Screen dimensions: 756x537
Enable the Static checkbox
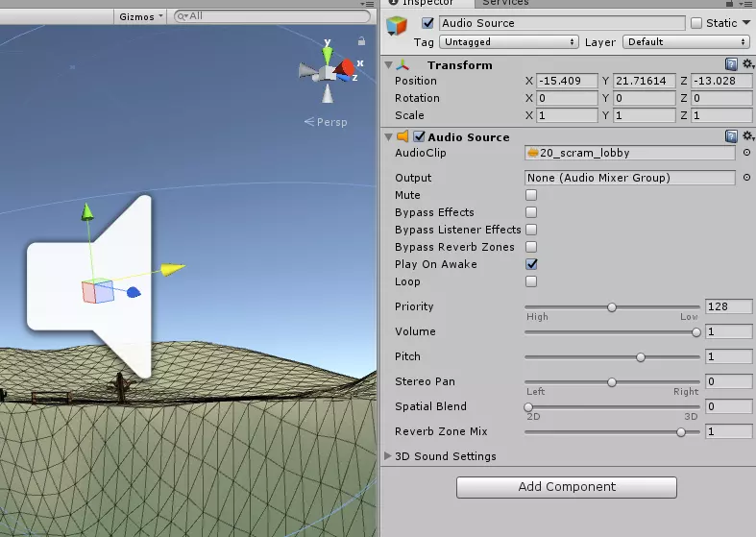[696, 23]
